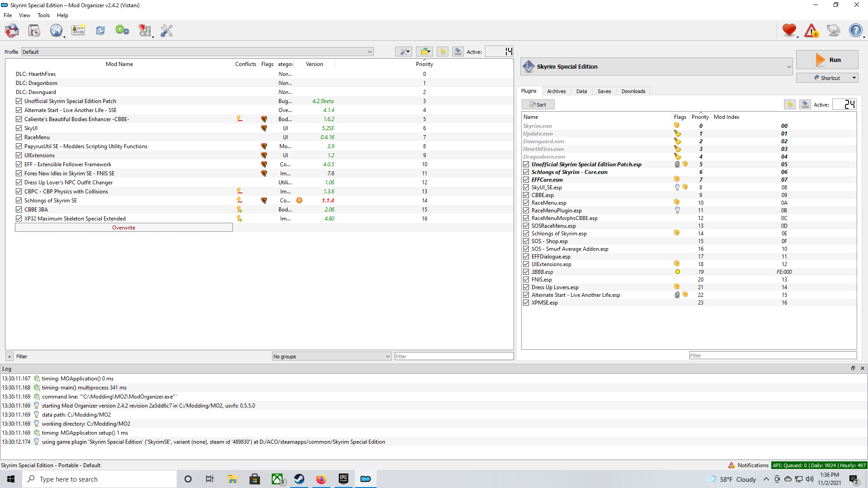Image resolution: width=868 pixels, height=488 pixels.
Task: Click conflict icon for Caliente's Beautiful Bodies Enhancer
Action: coord(239,119)
